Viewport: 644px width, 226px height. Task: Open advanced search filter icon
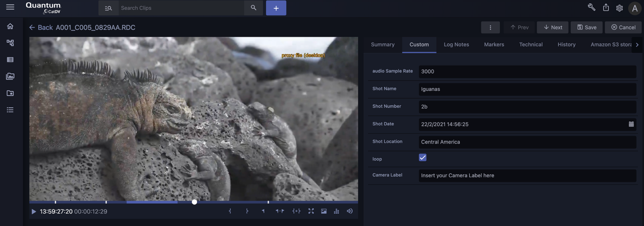pos(108,8)
